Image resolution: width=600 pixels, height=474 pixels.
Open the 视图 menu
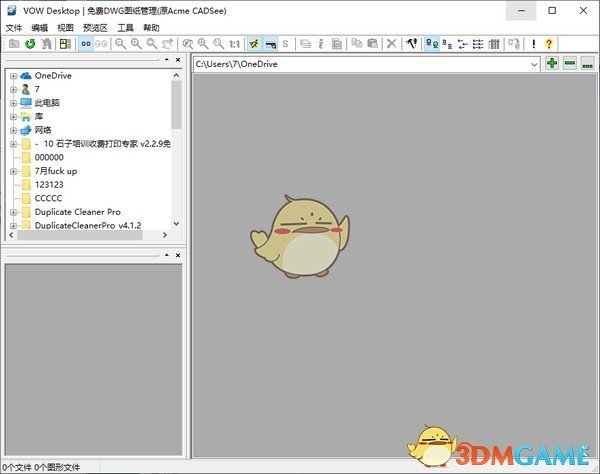point(65,28)
